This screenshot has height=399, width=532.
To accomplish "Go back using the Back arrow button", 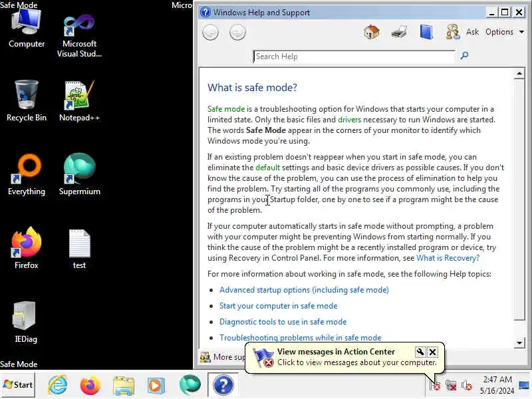I will 210,33.
